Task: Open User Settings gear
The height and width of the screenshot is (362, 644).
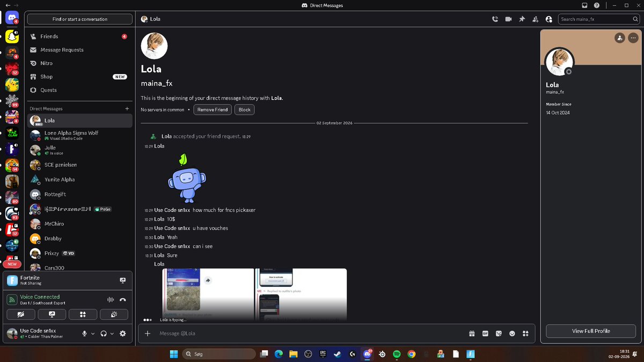Action: (x=123, y=334)
